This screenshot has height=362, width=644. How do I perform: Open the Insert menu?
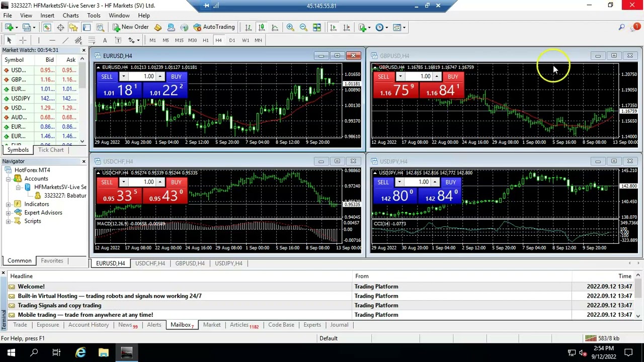47,16
